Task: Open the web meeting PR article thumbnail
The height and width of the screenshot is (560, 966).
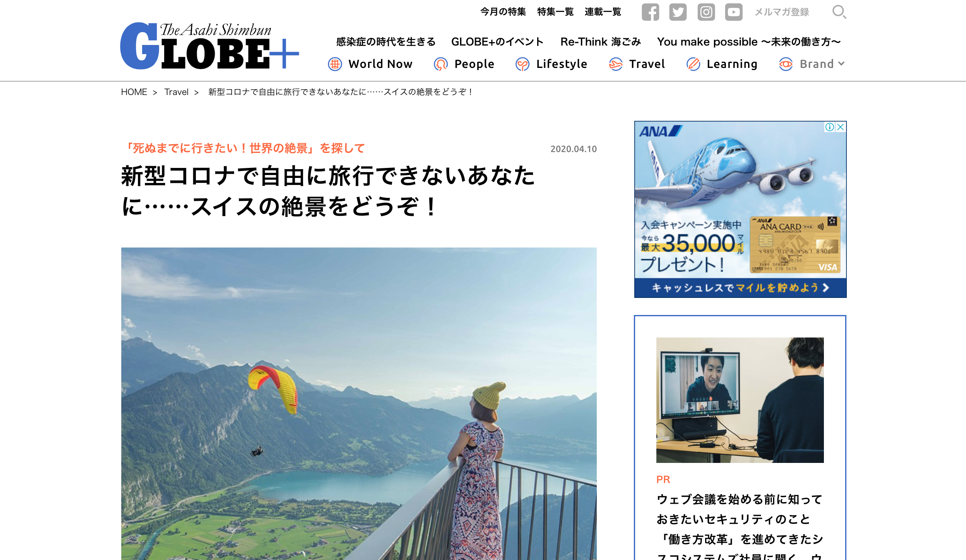Action: click(740, 400)
